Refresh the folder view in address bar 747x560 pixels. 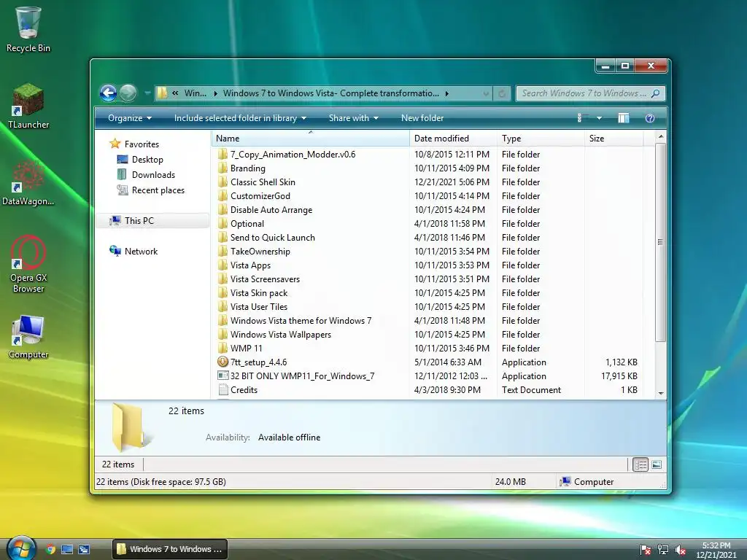coord(502,93)
